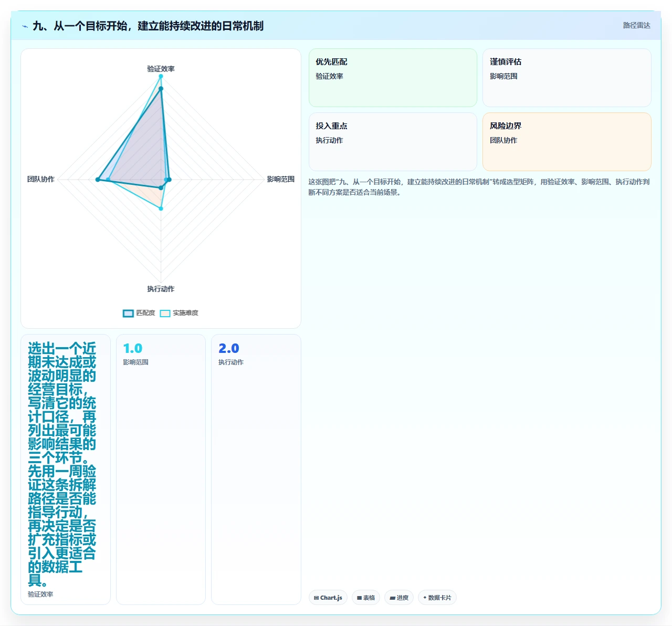Click the 执行动作 axis label on the radar

coord(161,289)
